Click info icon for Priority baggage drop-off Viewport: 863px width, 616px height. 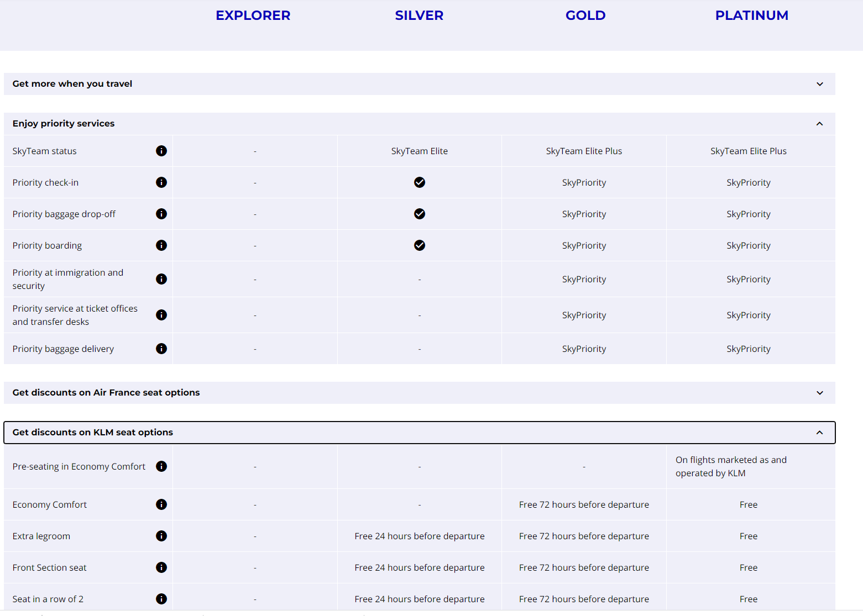(161, 214)
